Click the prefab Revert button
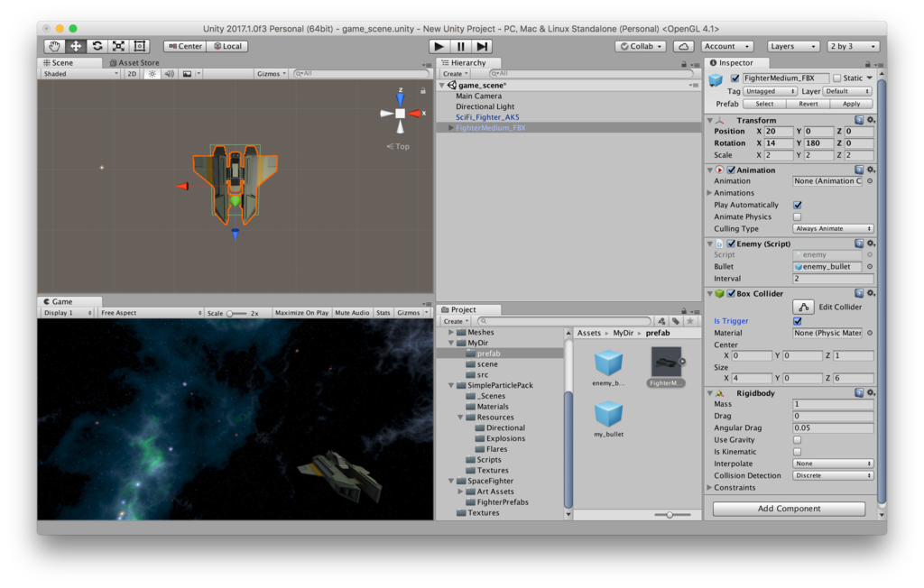 (x=808, y=104)
